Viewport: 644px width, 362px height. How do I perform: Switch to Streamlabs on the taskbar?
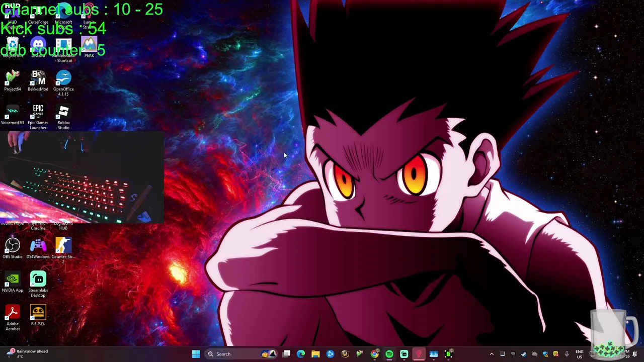point(404,354)
